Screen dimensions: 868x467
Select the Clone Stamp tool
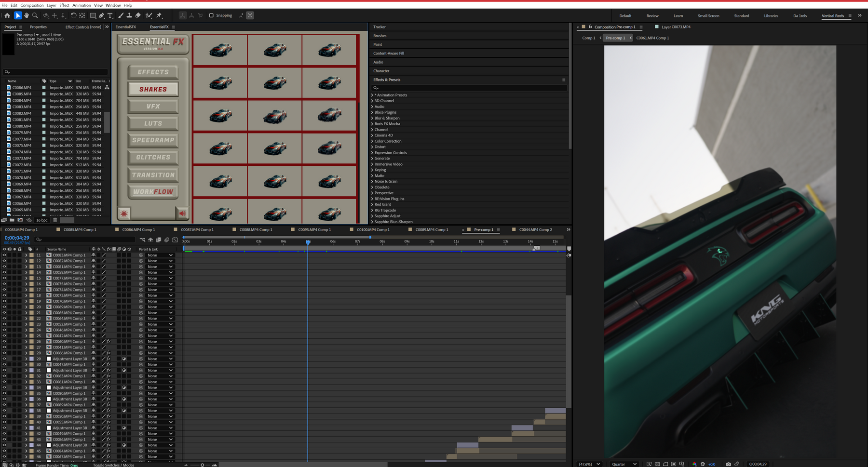pos(130,15)
